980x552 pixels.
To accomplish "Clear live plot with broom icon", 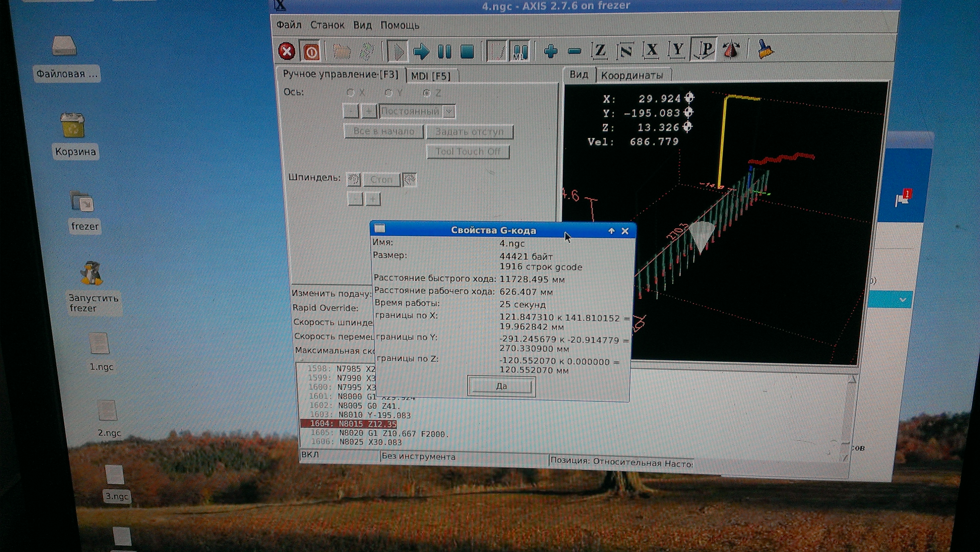I will coord(765,49).
